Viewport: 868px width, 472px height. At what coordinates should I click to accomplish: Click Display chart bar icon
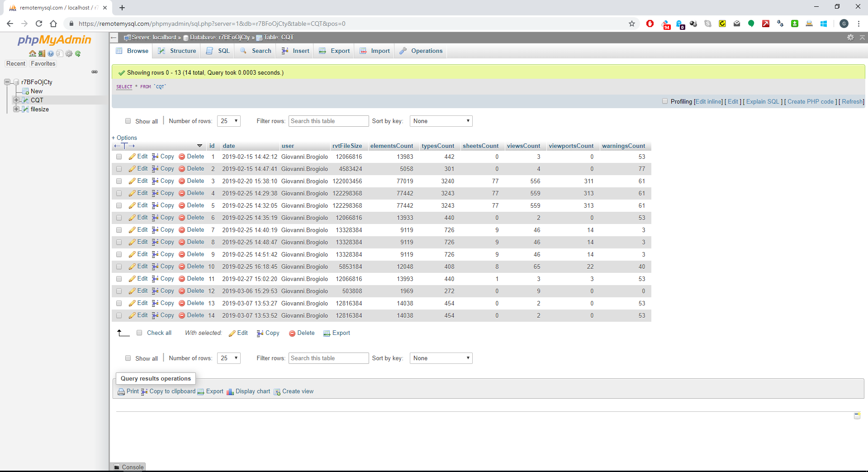click(x=230, y=391)
